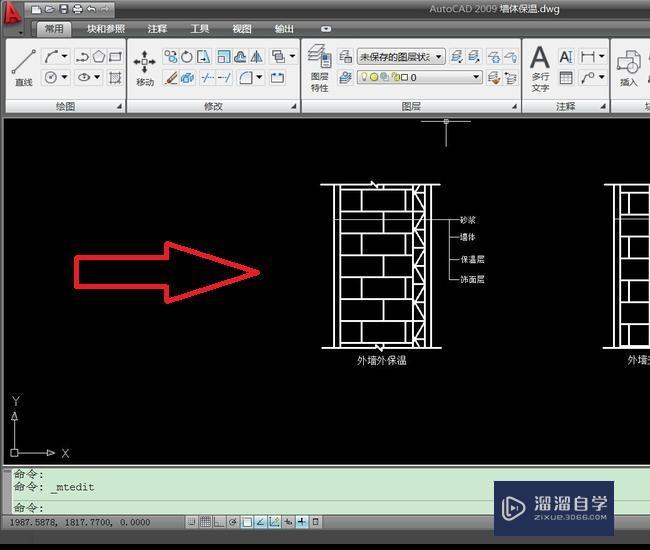Click the layer match icon
Image resolution: width=650 pixels, height=550 pixels.
pyautogui.click(x=494, y=78)
